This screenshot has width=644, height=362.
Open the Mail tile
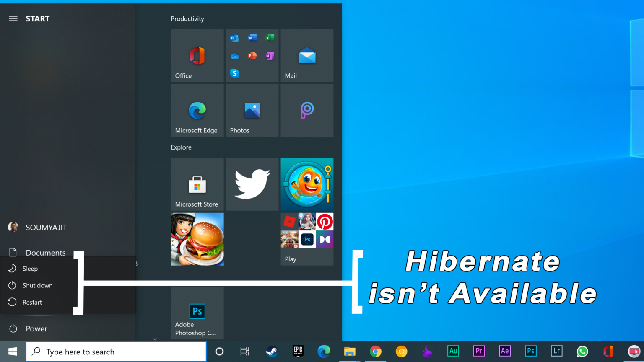307,56
